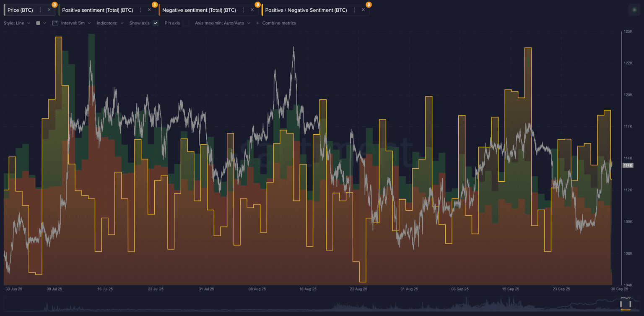The width and height of the screenshot is (644, 316).
Task: Open the gray color swatch picker
Action: pos(38,23)
